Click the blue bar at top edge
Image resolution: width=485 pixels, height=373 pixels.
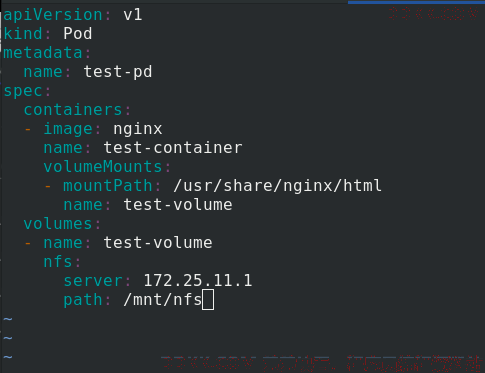(x=416, y=2)
